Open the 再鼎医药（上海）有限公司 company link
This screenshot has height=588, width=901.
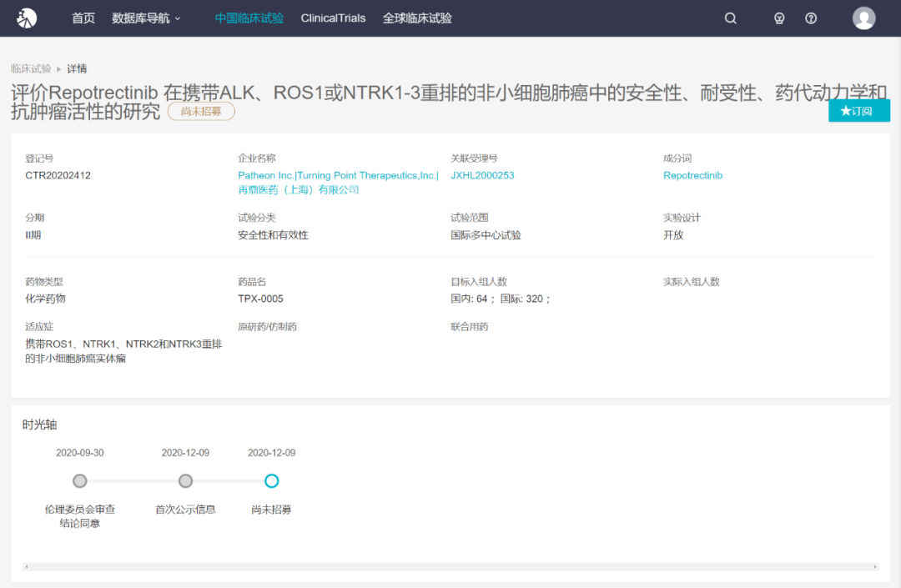tap(299, 189)
